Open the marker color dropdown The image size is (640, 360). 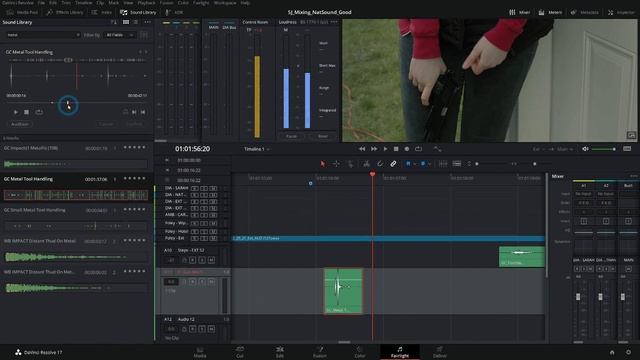pyautogui.click(x=429, y=164)
